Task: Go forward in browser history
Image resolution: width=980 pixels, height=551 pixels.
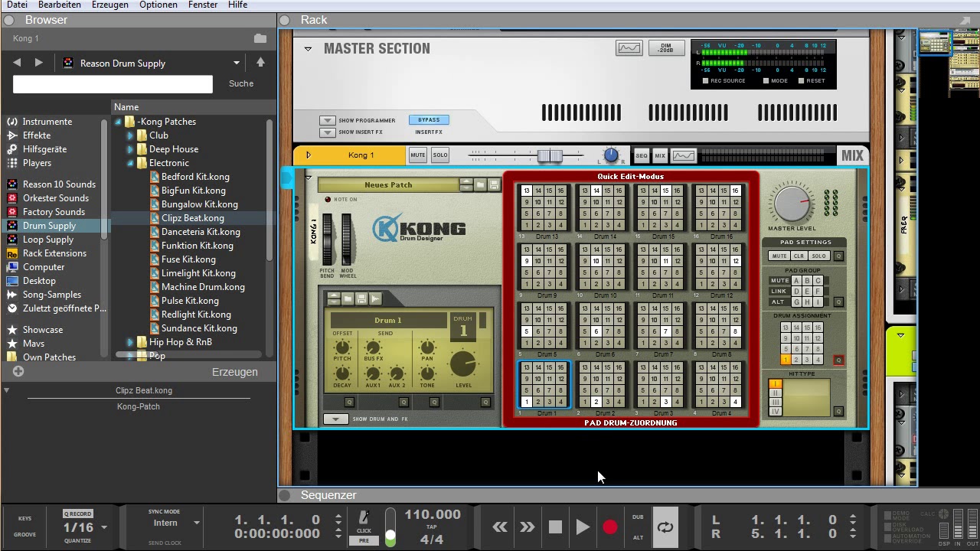Action: (x=38, y=63)
